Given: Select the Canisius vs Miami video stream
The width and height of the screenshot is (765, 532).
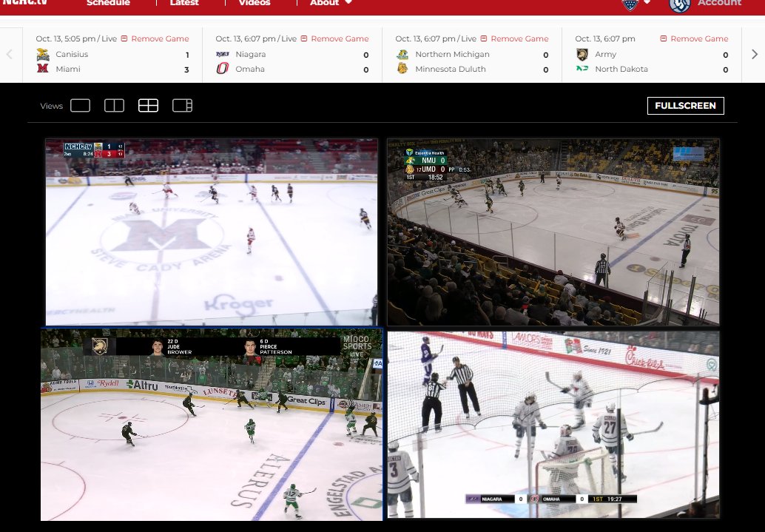Looking at the screenshot, I should [x=212, y=232].
